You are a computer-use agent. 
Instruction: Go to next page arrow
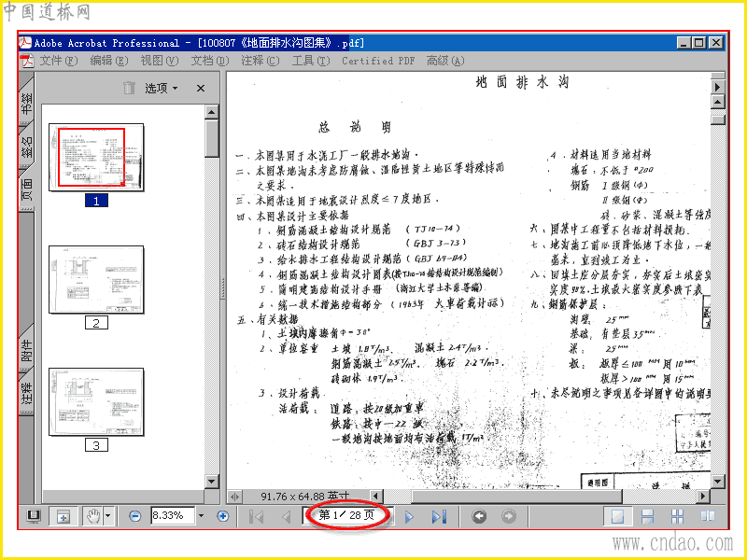pyautogui.click(x=409, y=517)
